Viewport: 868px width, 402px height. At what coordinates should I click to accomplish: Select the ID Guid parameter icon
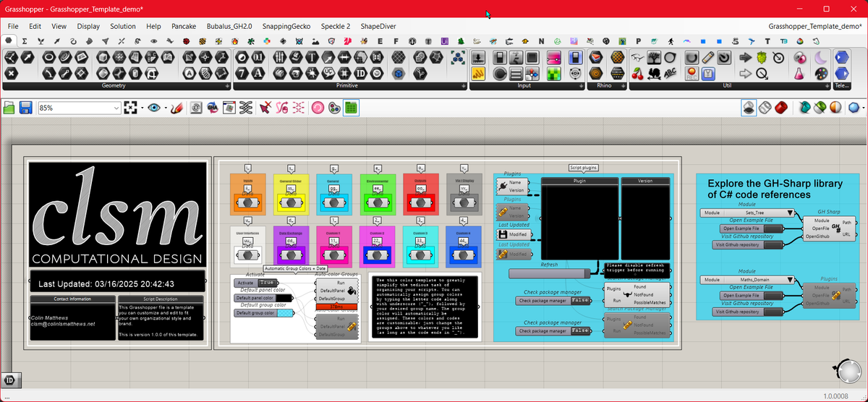click(362, 73)
